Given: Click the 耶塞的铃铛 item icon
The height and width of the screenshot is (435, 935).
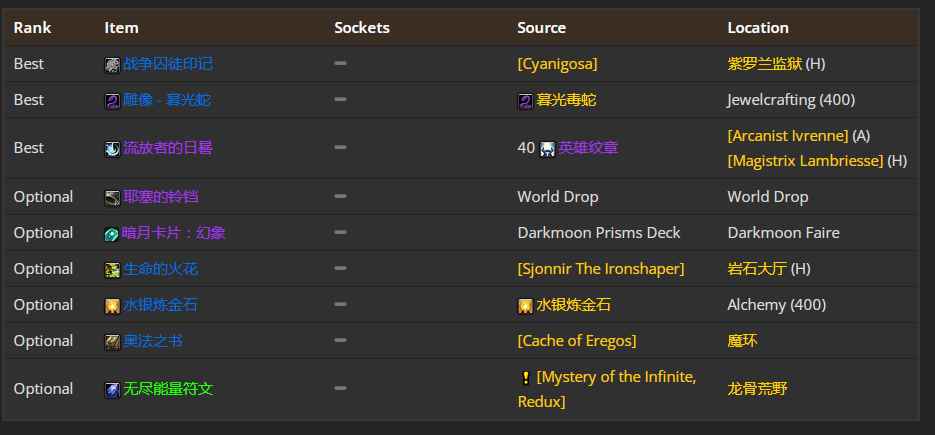Looking at the screenshot, I should 113,198.
